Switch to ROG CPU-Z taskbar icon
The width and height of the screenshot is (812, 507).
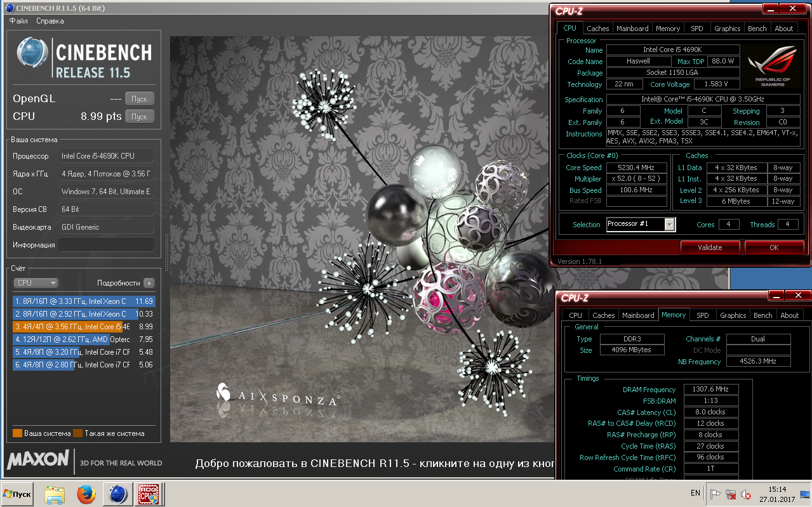[150, 494]
